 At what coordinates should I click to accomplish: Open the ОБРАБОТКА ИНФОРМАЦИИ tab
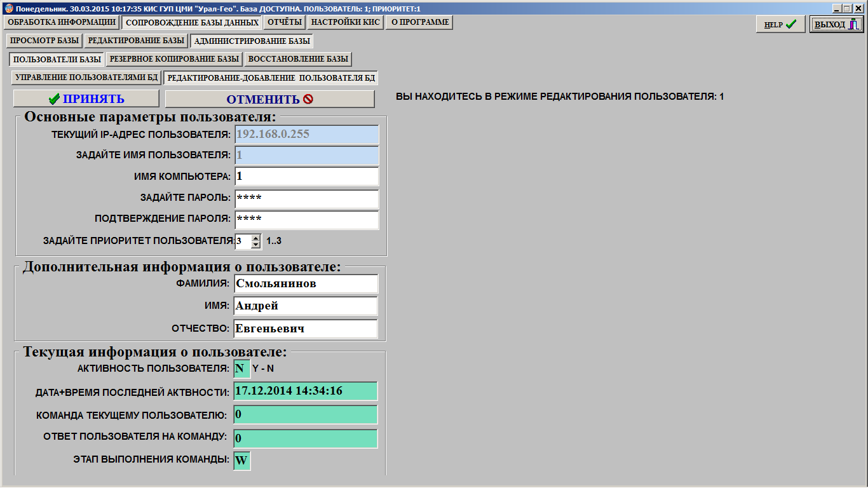(62, 22)
